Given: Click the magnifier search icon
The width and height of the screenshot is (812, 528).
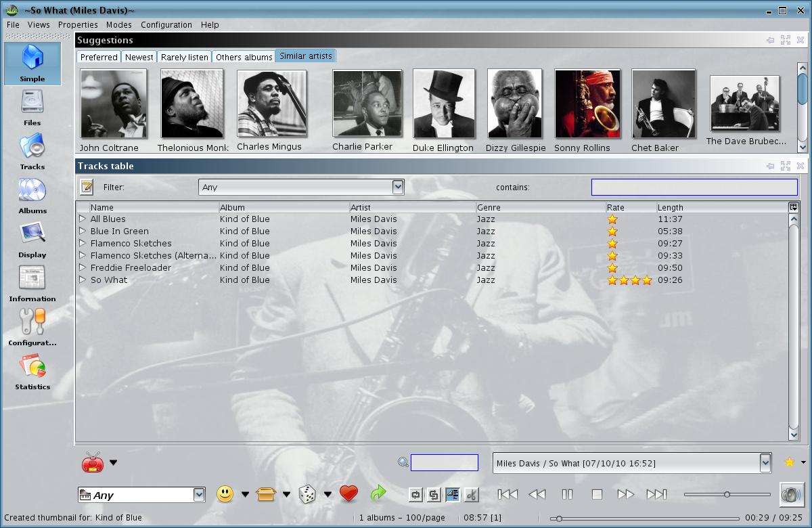Looking at the screenshot, I should point(403,462).
